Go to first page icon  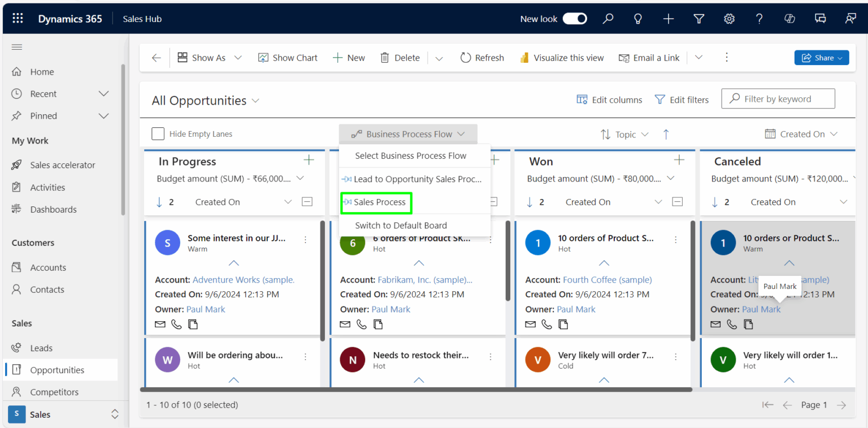767,405
